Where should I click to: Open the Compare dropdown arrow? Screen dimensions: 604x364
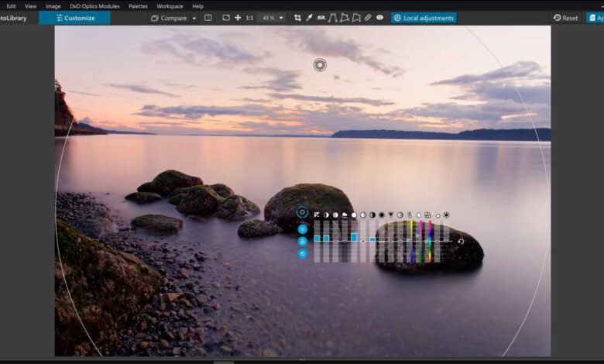(194, 18)
